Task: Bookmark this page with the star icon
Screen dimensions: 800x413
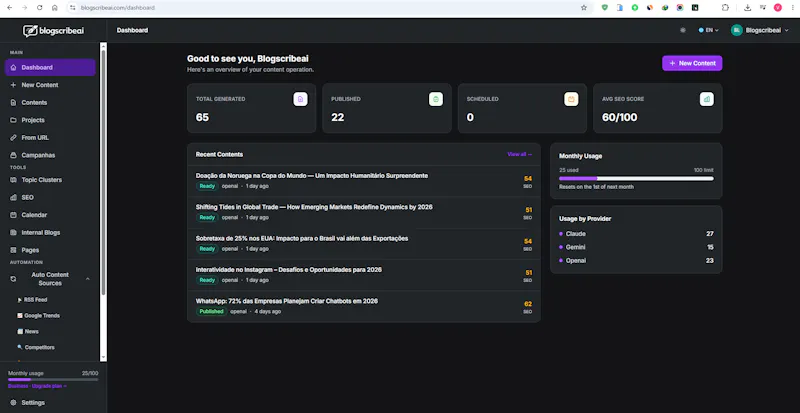Action: 584,8
